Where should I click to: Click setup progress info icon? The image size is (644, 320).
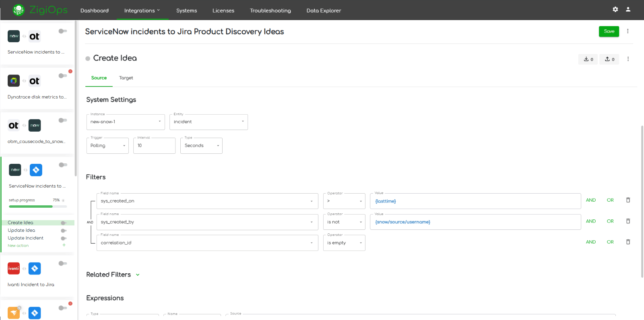[x=63, y=200]
